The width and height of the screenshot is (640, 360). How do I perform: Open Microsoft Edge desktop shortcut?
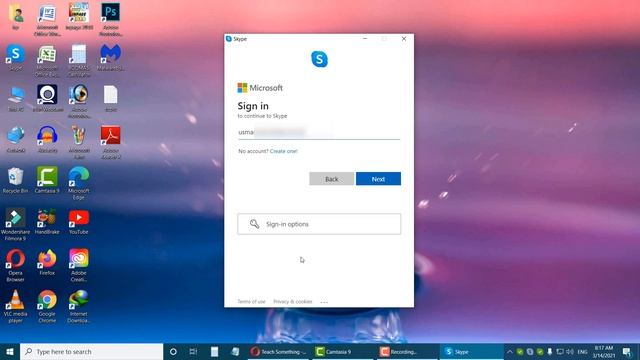click(x=79, y=183)
